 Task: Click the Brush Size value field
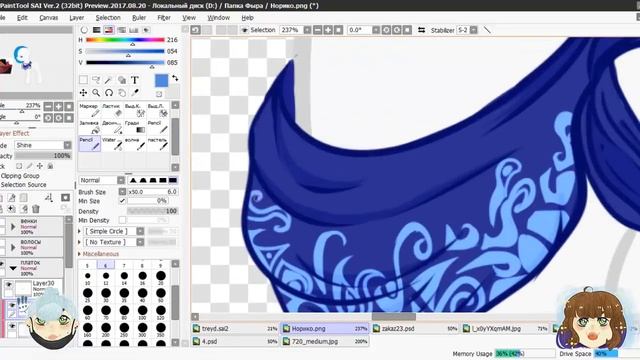[153, 191]
